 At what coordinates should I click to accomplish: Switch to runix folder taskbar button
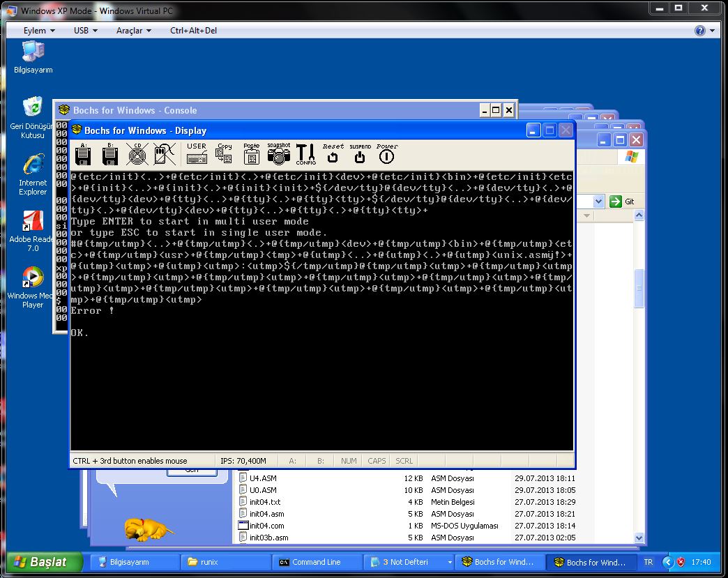[225, 562]
